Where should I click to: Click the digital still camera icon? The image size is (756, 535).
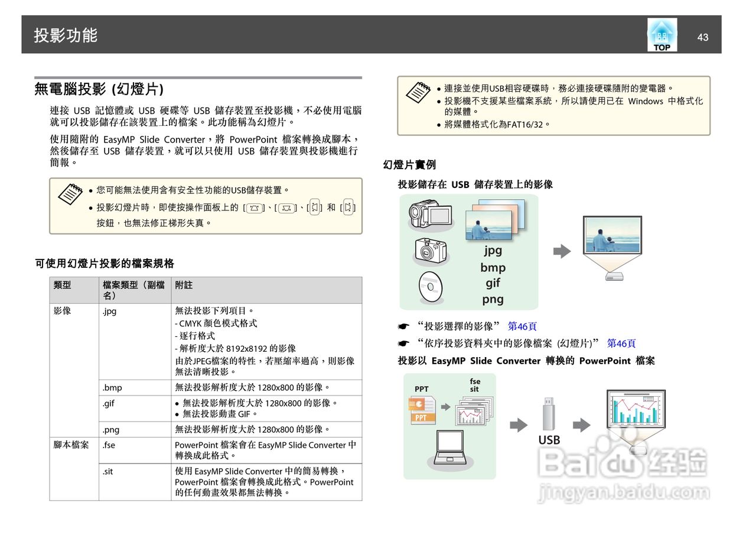430,249
